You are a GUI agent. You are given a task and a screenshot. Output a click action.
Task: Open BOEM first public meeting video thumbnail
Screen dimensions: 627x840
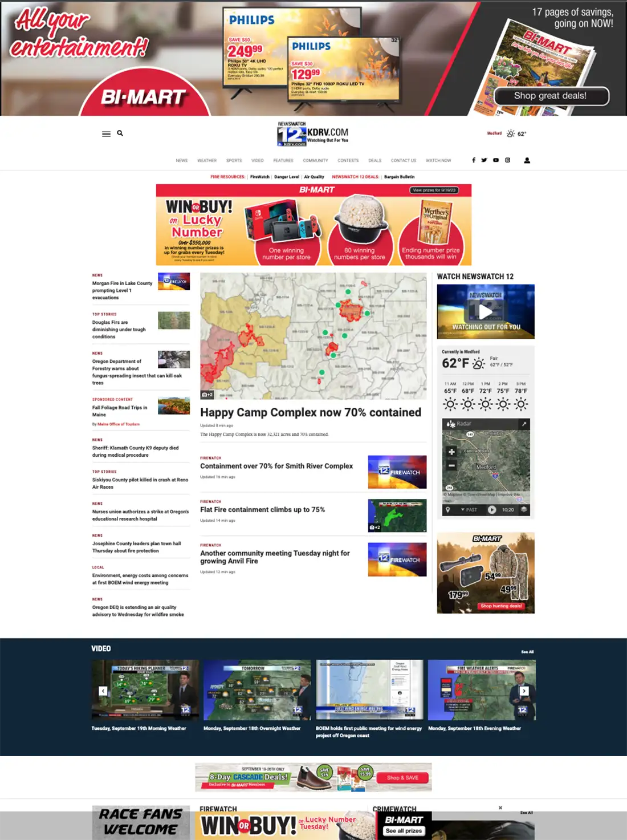coord(369,690)
